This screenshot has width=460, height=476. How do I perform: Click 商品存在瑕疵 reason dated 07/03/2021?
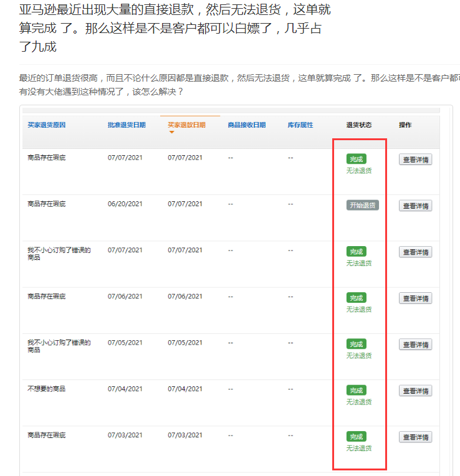(x=47, y=435)
